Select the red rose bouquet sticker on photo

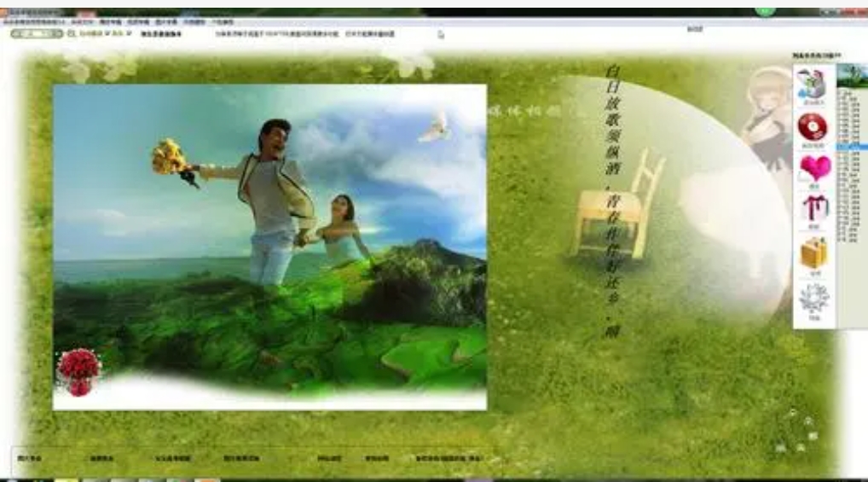tap(78, 372)
